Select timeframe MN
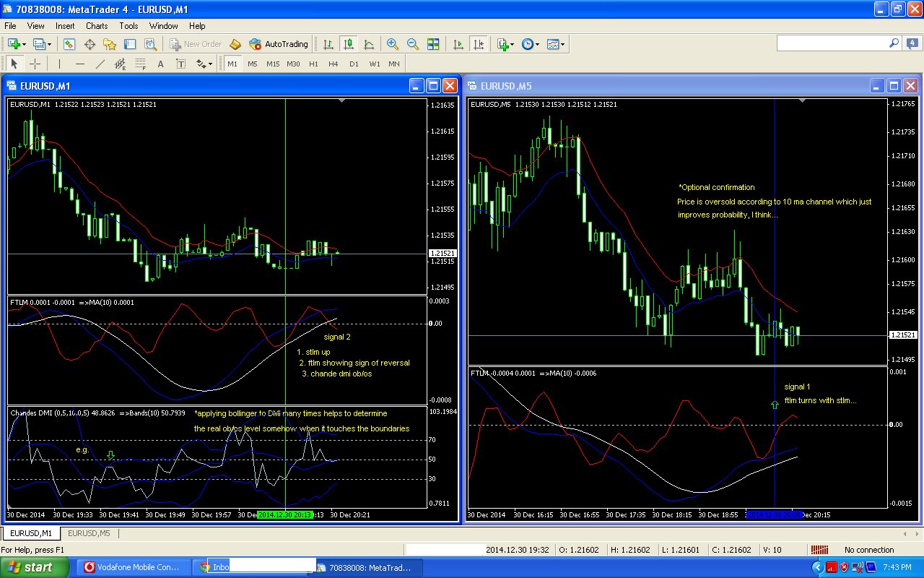The image size is (924, 578). click(394, 64)
